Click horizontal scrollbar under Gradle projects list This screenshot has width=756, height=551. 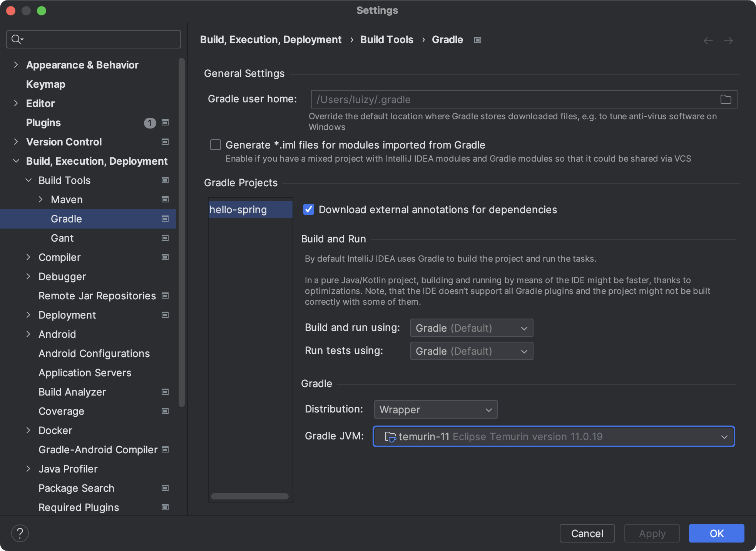point(249,496)
